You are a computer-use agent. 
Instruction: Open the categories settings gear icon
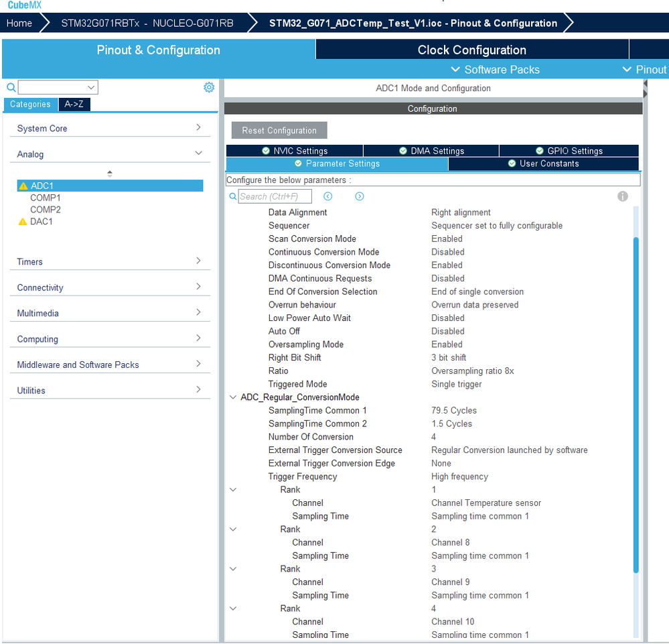pyautogui.click(x=209, y=88)
